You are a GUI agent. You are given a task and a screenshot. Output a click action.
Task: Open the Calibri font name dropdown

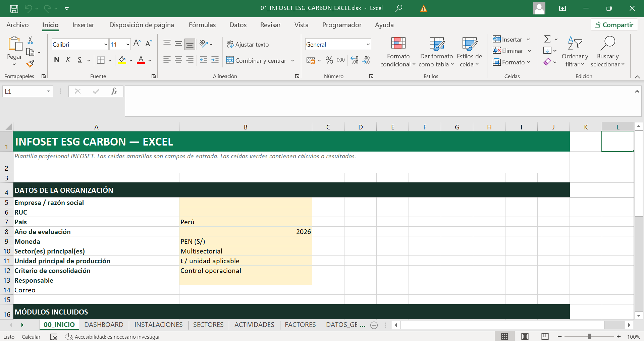click(105, 44)
